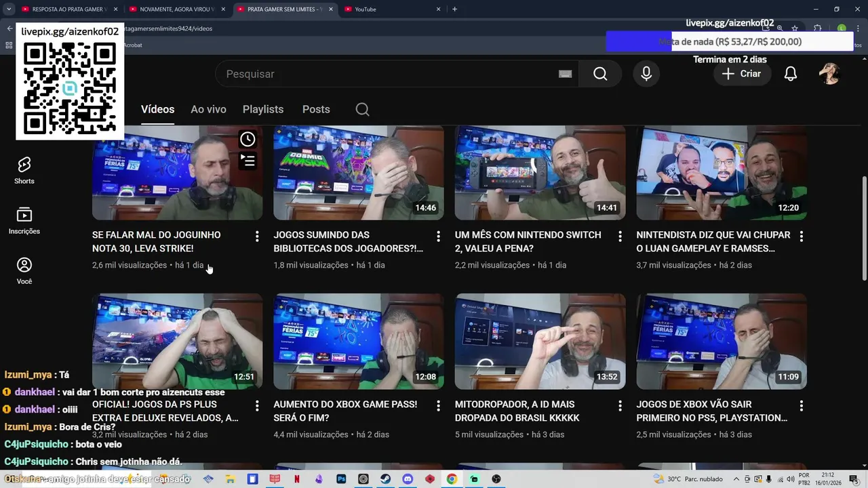This screenshot has width=868, height=488.
Task: Open Photoshop from the taskbar
Action: pos(341,479)
